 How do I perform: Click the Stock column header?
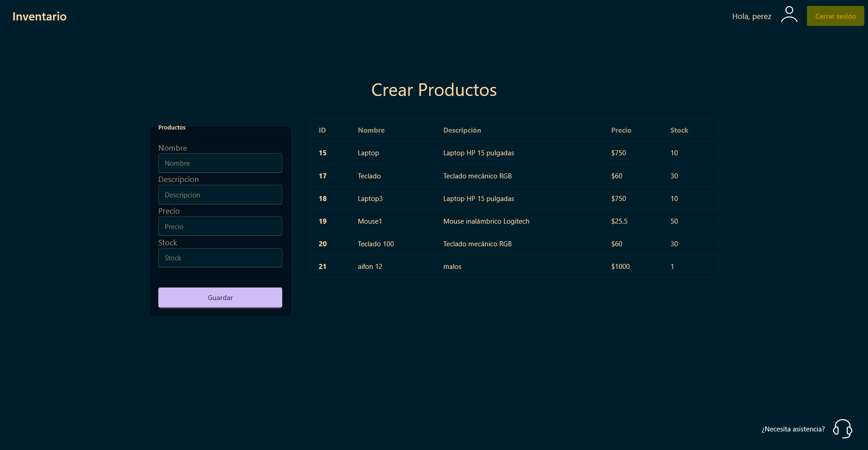click(x=679, y=130)
